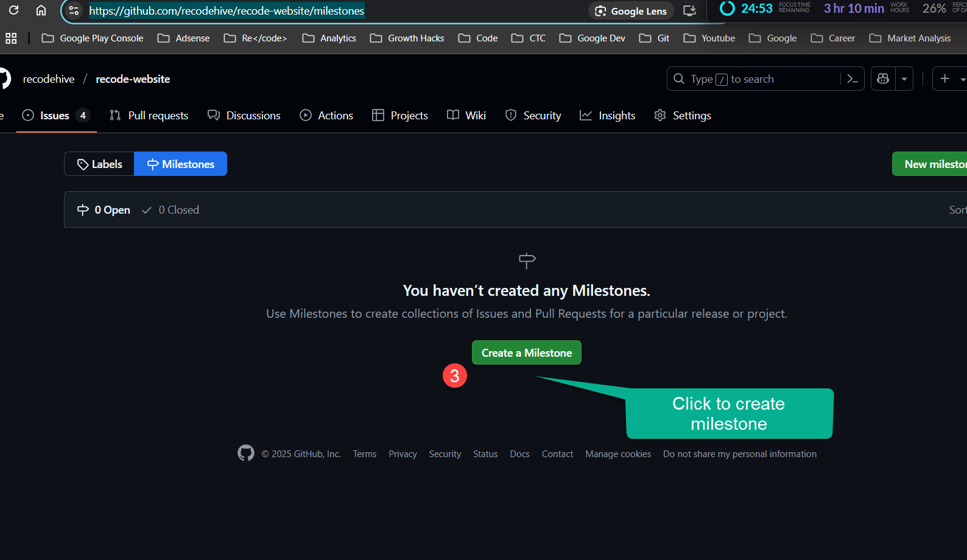967x560 pixels.
Task: Open the command palette icon in search bar
Action: (x=853, y=79)
